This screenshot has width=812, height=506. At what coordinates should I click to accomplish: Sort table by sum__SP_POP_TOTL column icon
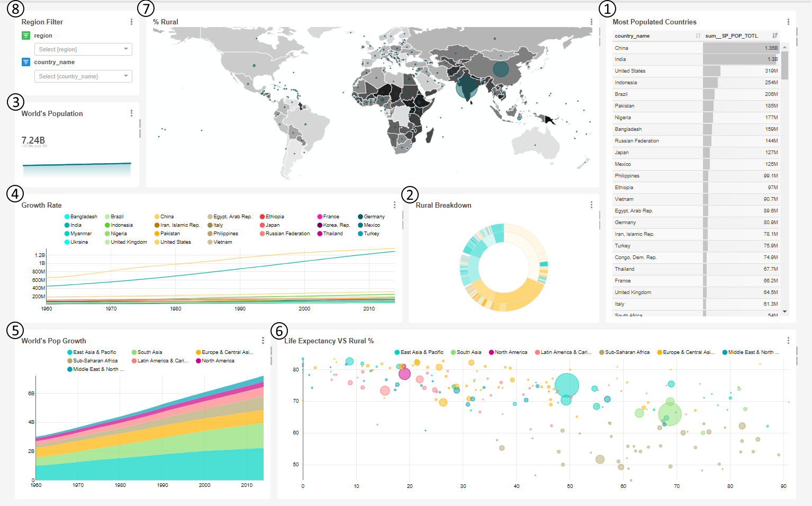click(x=775, y=35)
